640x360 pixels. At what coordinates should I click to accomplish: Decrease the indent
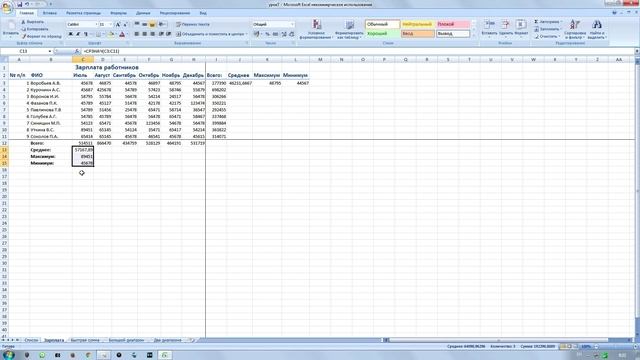(161, 34)
